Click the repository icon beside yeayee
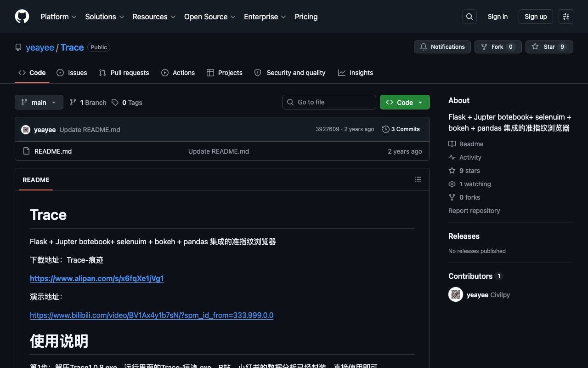Image resolution: width=588 pixels, height=368 pixels. [x=18, y=47]
